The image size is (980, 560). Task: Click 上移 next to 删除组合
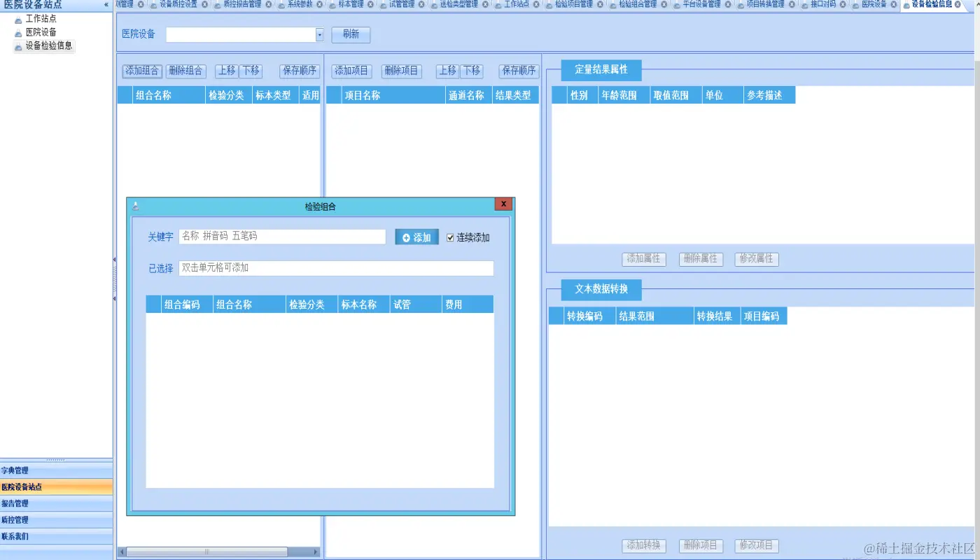click(x=227, y=71)
